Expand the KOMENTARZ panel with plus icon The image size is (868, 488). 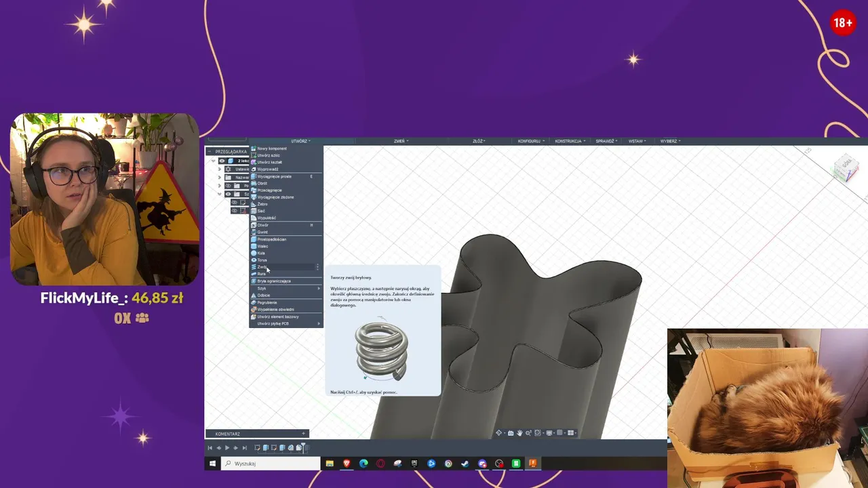tap(303, 433)
